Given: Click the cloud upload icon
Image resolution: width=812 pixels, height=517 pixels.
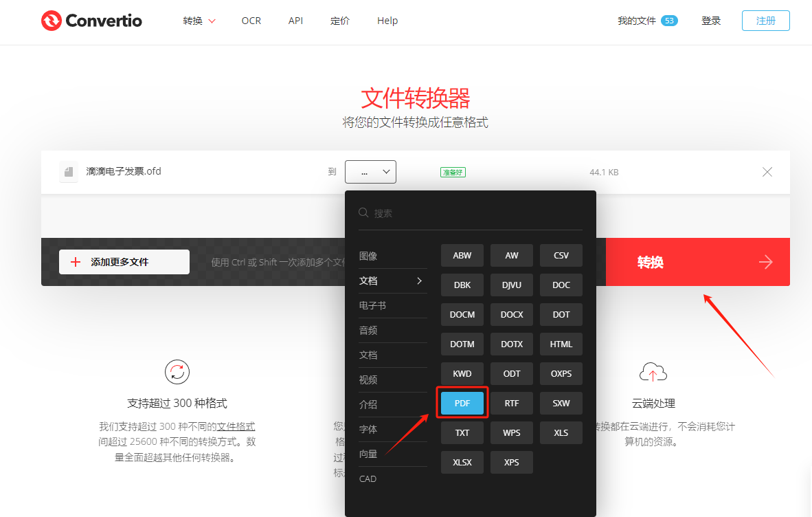Looking at the screenshot, I should 653,372.
